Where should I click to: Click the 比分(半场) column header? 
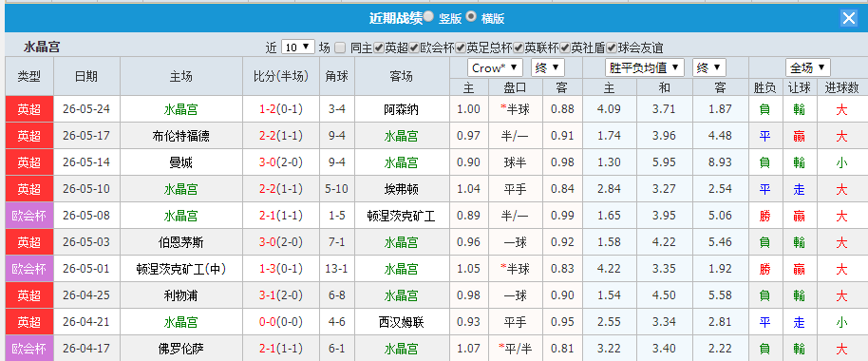281,76
